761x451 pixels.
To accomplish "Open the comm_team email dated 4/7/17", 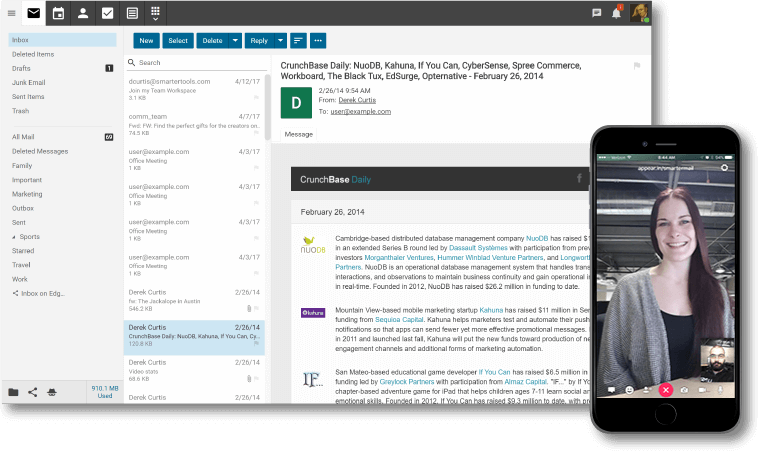I will [194, 124].
